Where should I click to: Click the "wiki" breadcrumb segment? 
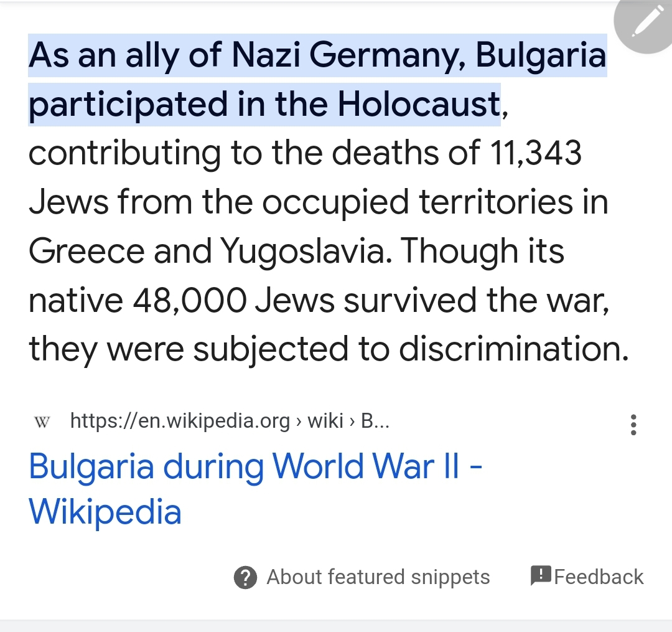tap(325, 422)
